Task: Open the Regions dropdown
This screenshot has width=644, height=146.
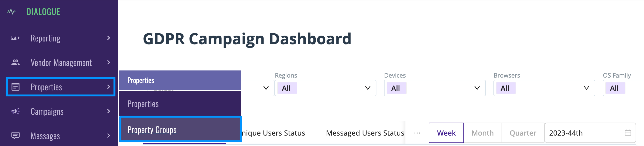Action: pyautogui.click(x=326, y=88)
